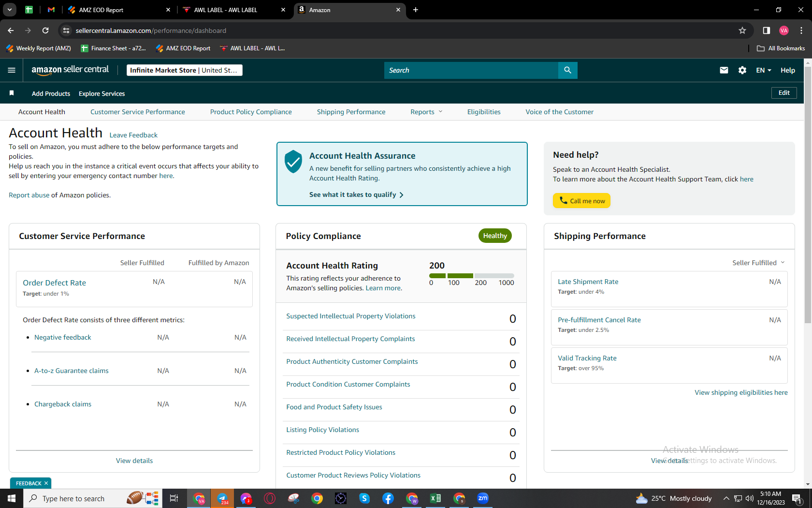Click the Leave Feedback link
This screenshot has width=812, height=508.
click(133, 135)
